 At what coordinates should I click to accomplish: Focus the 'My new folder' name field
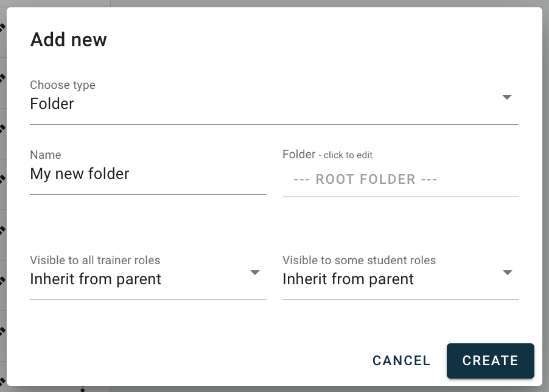coord(80,174)
